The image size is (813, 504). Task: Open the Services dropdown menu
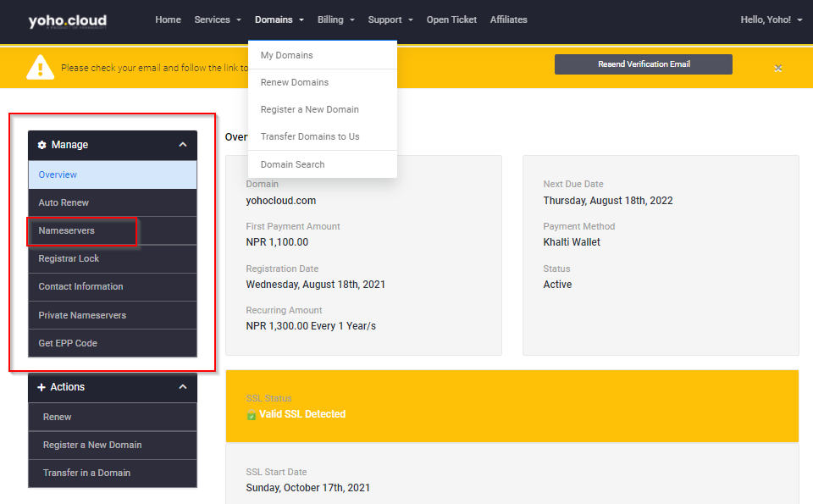pos(217,19)
